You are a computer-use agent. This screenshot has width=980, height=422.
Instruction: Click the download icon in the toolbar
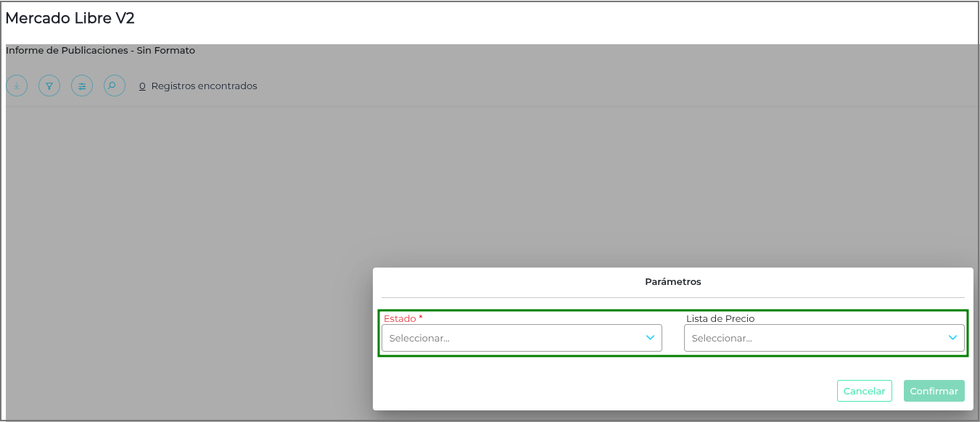point(17,86)
